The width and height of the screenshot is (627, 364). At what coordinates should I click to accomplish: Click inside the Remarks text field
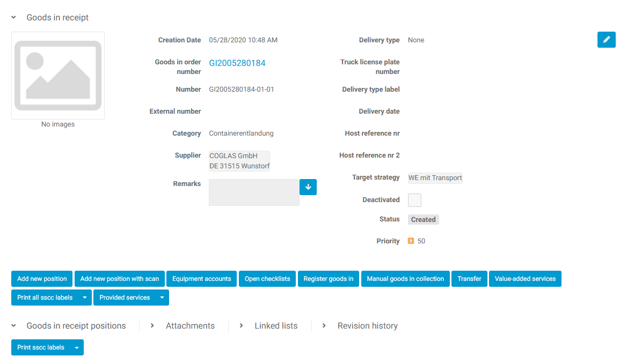tap(254, 192)
